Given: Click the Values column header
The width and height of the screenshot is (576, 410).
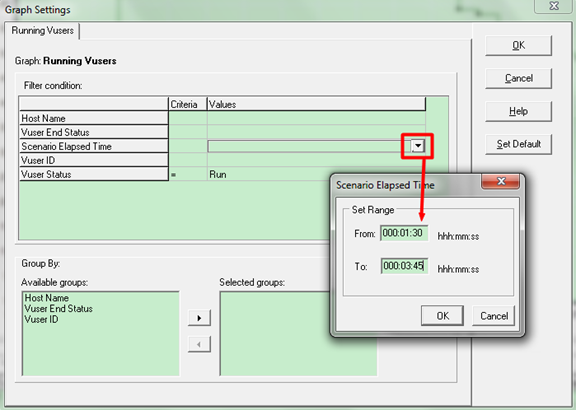Looking at the screenshot, I should point(316,104).
